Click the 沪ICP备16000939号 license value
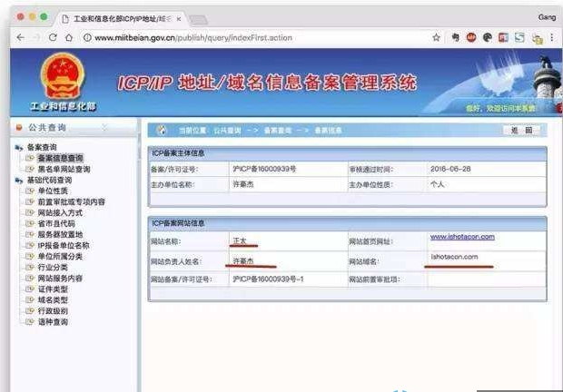The height and width of the screenshot is (392, 563). click(x=264, y=169)
